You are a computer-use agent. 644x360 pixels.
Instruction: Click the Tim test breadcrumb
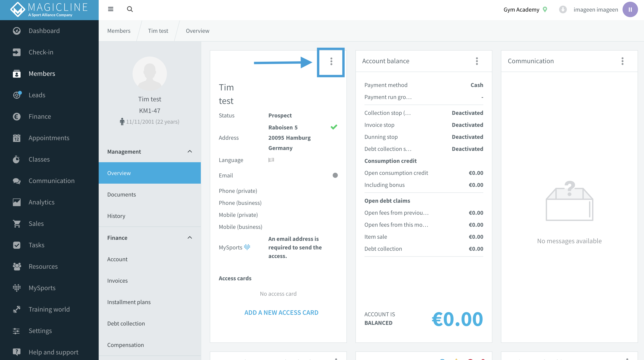[158, 31]
